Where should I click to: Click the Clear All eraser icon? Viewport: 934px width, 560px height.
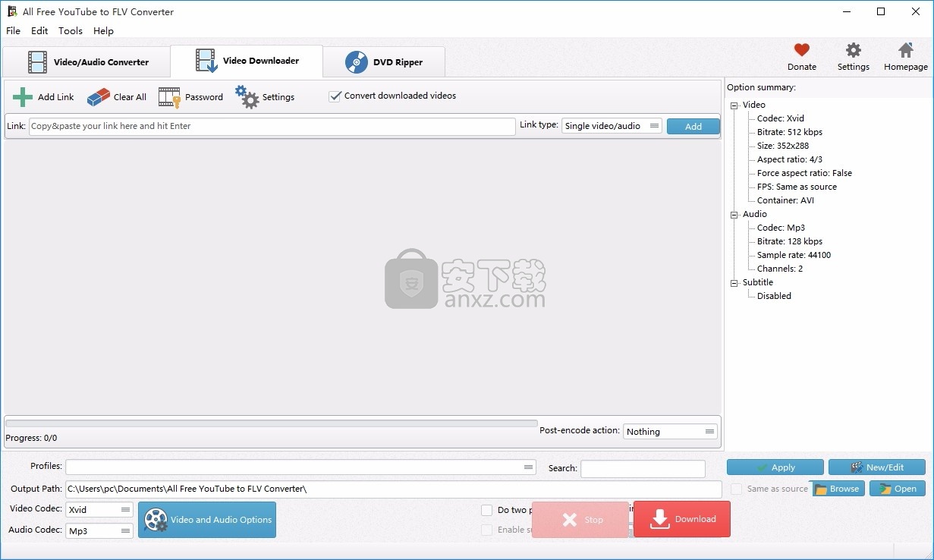tap(99, 97)
